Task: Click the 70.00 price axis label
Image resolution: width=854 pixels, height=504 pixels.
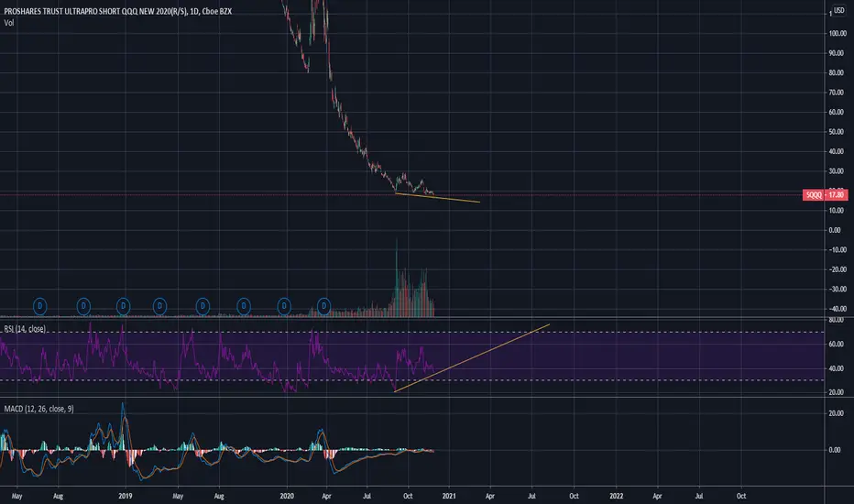Action: point(836,93)
